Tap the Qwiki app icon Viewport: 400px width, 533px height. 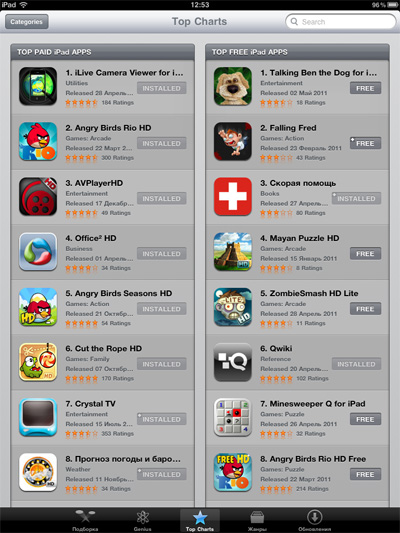233,362
